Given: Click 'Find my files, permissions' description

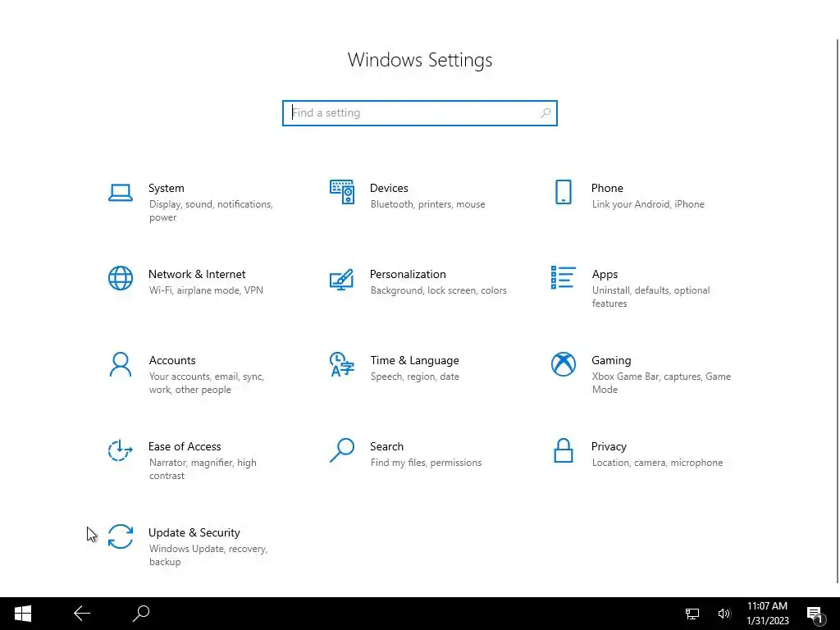Looking at the screenshot, I should (426, 463).
